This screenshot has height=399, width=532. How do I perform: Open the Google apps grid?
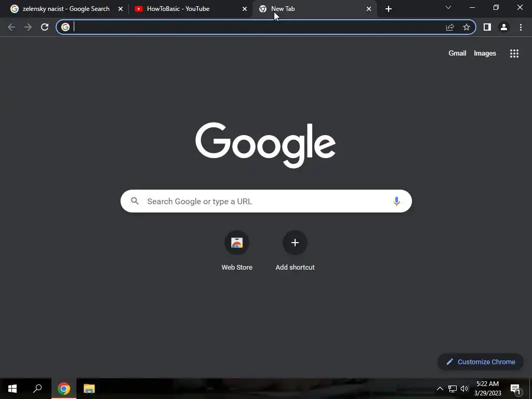pos(514,54)
